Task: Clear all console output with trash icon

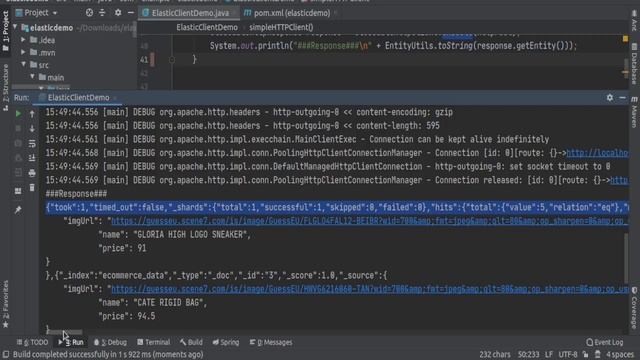Action: coord(32,188)
